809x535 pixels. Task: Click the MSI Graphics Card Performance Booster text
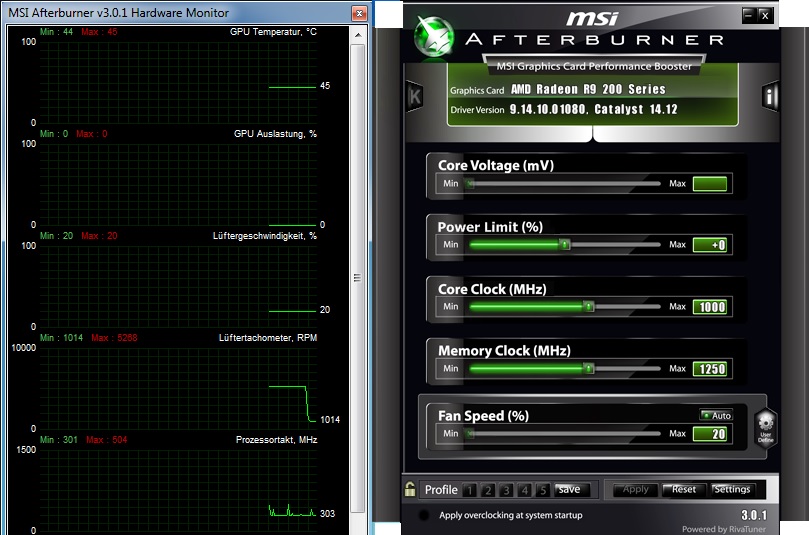coord(594,66)
